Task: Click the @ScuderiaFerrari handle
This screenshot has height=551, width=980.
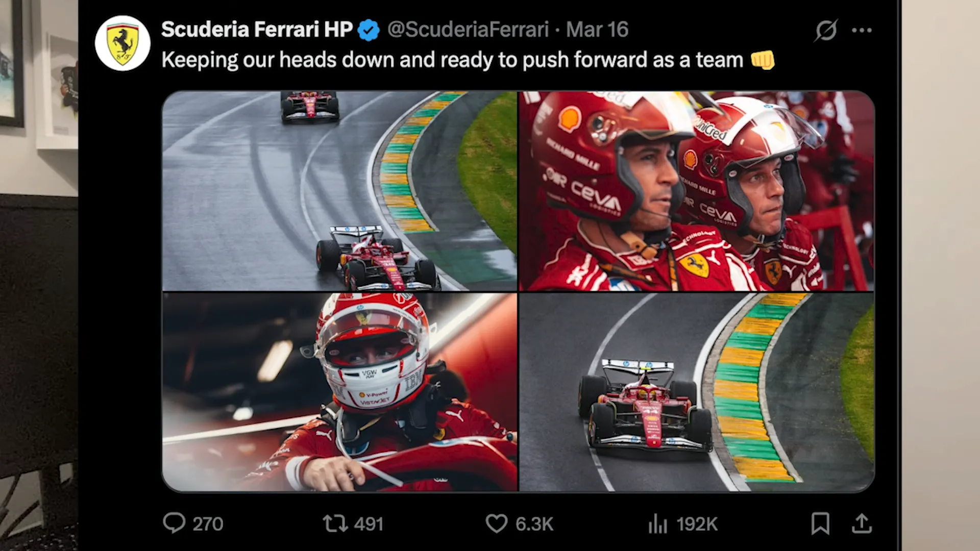Action: 468,30
